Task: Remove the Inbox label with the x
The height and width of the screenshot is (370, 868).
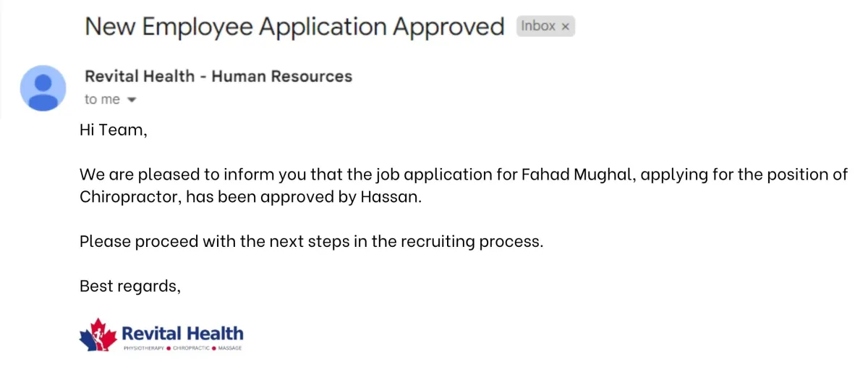Action: tap(566, 27)
